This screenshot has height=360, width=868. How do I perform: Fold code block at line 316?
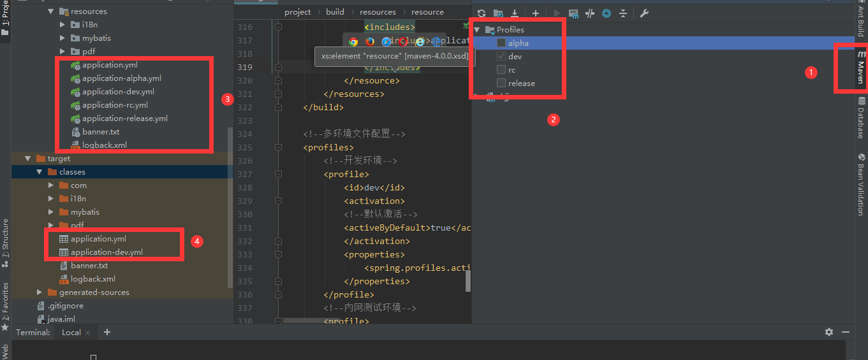tap(277, 27)
